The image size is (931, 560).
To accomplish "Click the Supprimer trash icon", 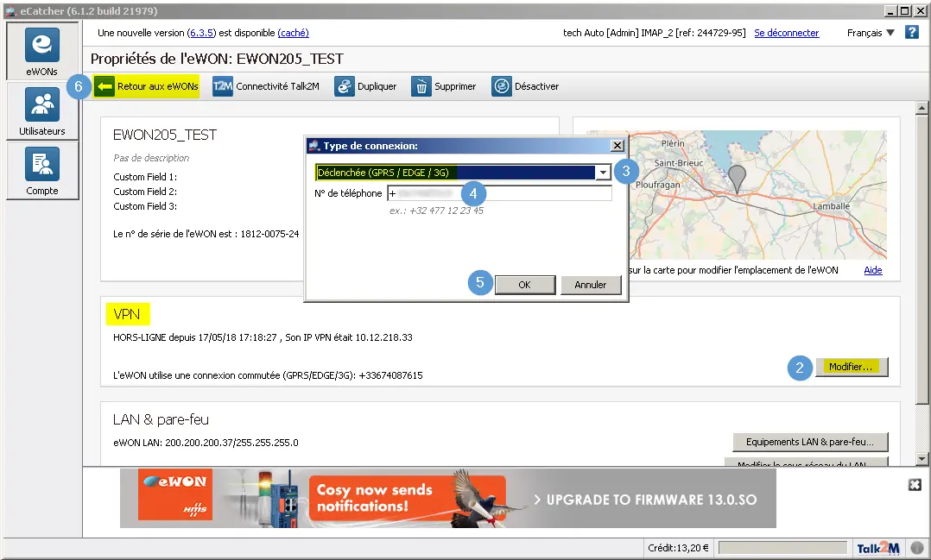I will click(421, 86).
